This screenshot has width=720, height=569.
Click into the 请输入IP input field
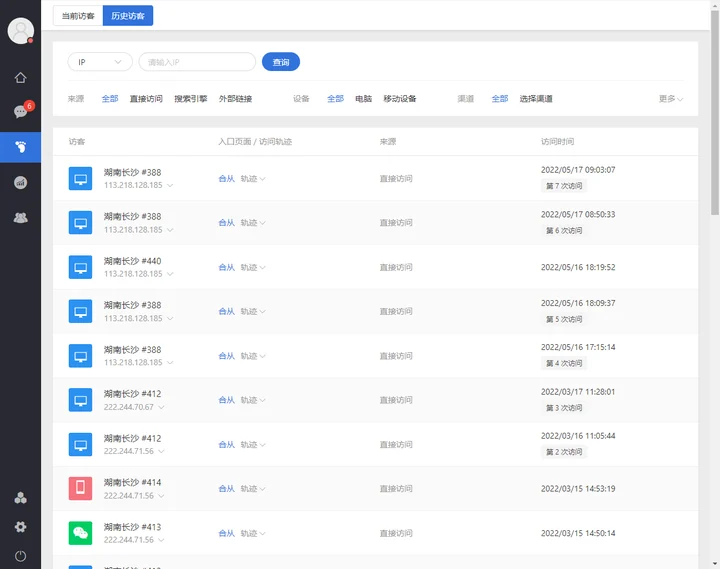197,62
